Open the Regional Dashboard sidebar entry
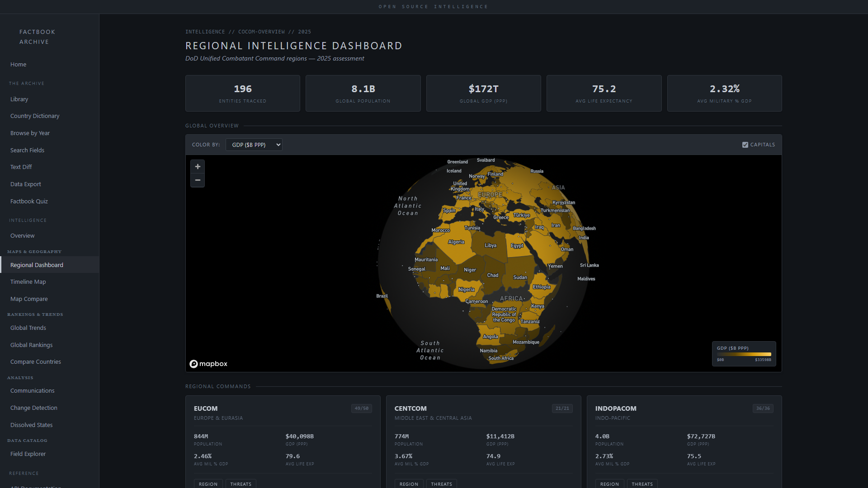The width and height of the screenshot is (868, 488). (36, 265)
